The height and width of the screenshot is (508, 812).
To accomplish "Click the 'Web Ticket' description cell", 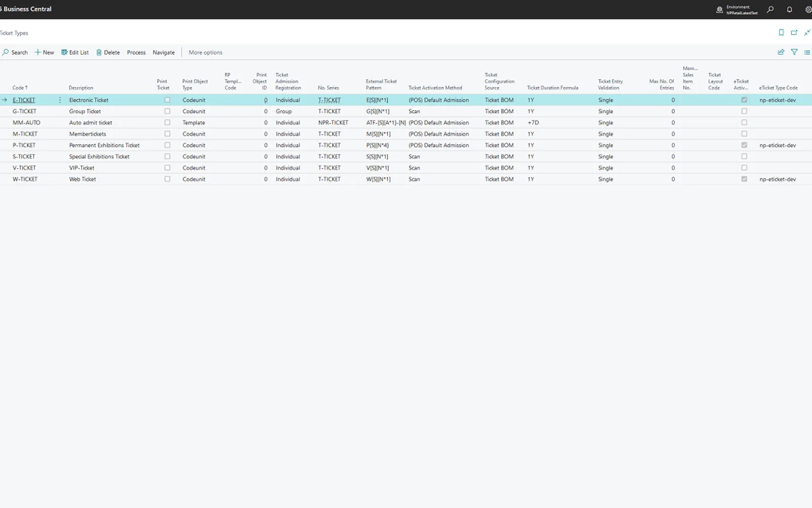I will pos(82,179).
